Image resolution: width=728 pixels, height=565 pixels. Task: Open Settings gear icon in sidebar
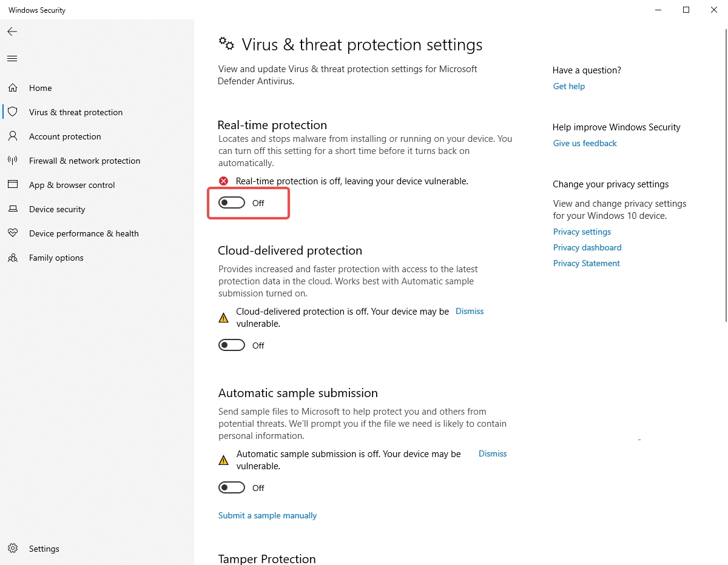(x=13, y=549)
